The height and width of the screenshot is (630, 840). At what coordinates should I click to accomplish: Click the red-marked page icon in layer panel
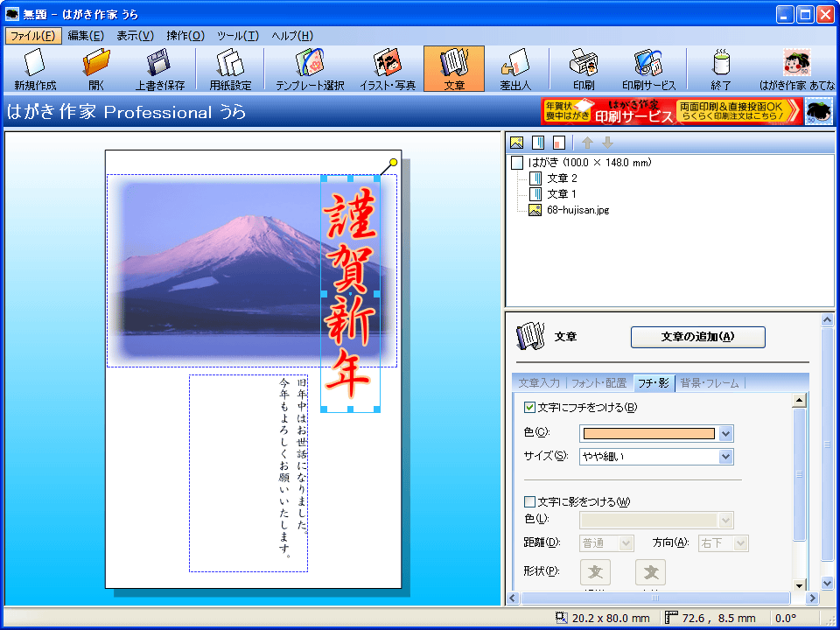[x=559, y=143]
